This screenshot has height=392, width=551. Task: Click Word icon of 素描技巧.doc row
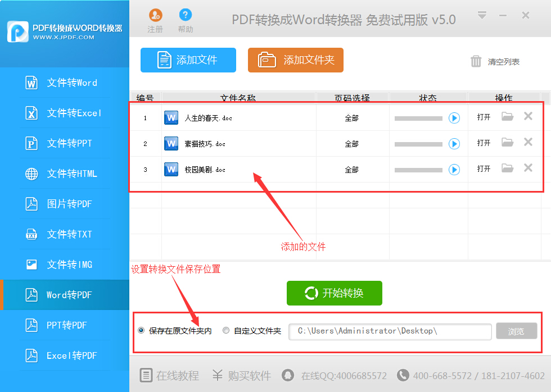171,144
